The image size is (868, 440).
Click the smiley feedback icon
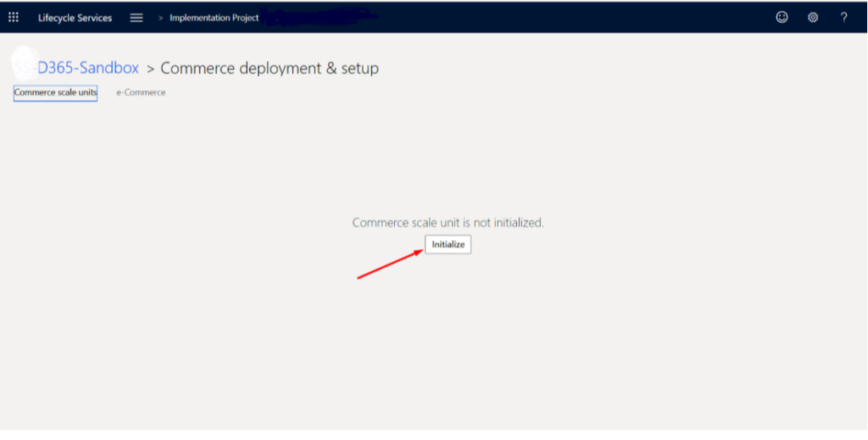(782, 17)
